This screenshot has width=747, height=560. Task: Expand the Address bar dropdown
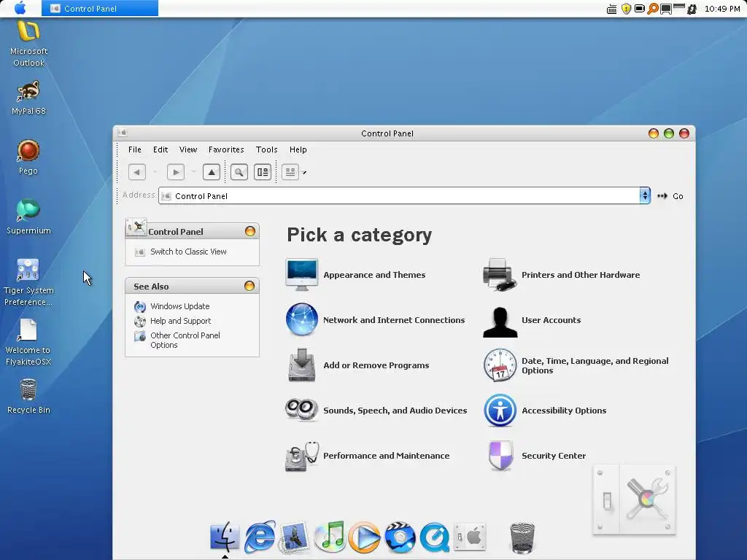[645, 195]
